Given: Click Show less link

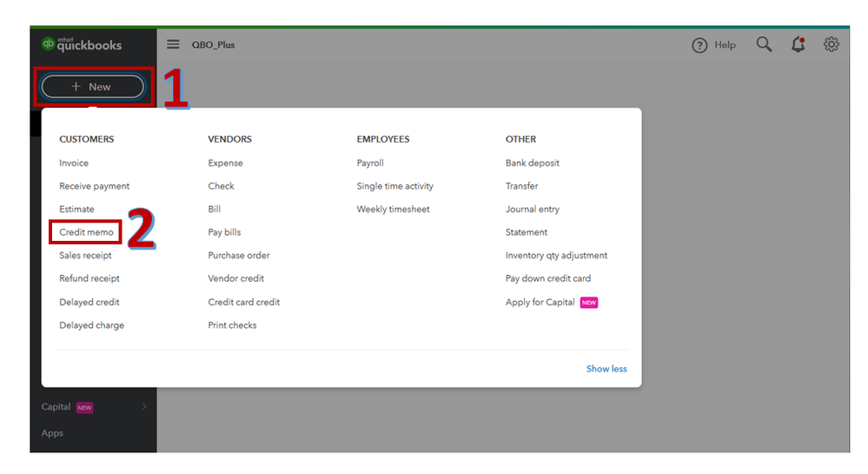Looking at the screenshot, I should tap(606, 369).
